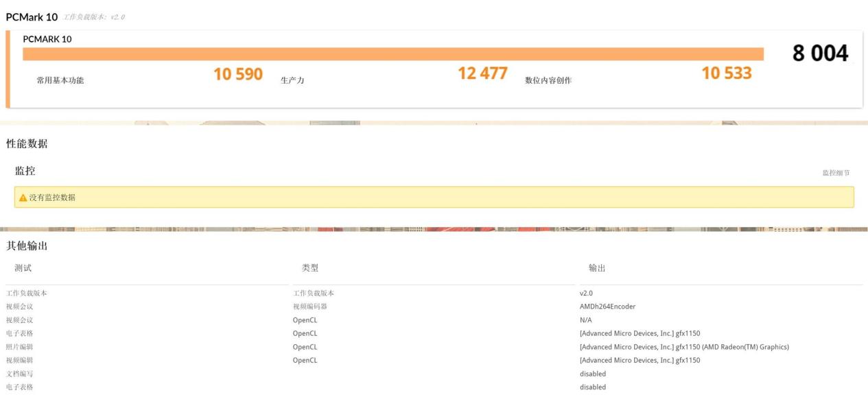Viewport: 868px width, 397px height.
Task: Click OpenCL in the 照片编辑 row
Action: (x=305, y=347)
